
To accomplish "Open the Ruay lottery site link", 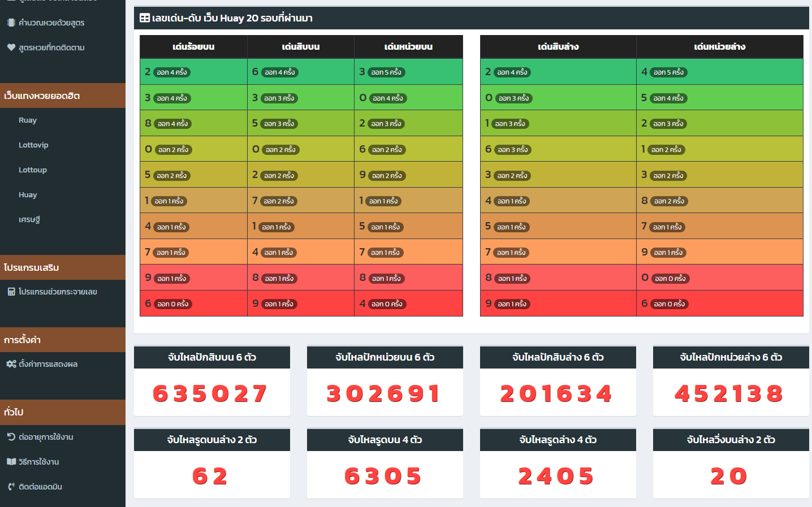I will [x=28, y=120].
